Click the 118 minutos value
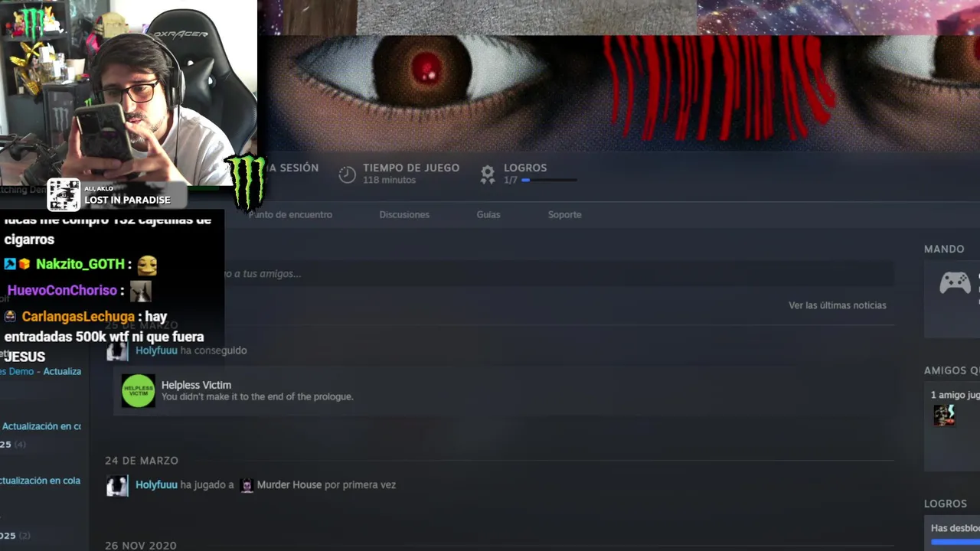This screenshot has width=980, height=551. coord(389,181)
